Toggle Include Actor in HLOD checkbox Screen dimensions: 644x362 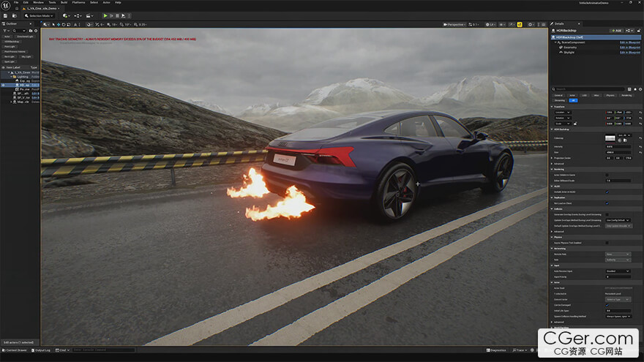point(607,192)
